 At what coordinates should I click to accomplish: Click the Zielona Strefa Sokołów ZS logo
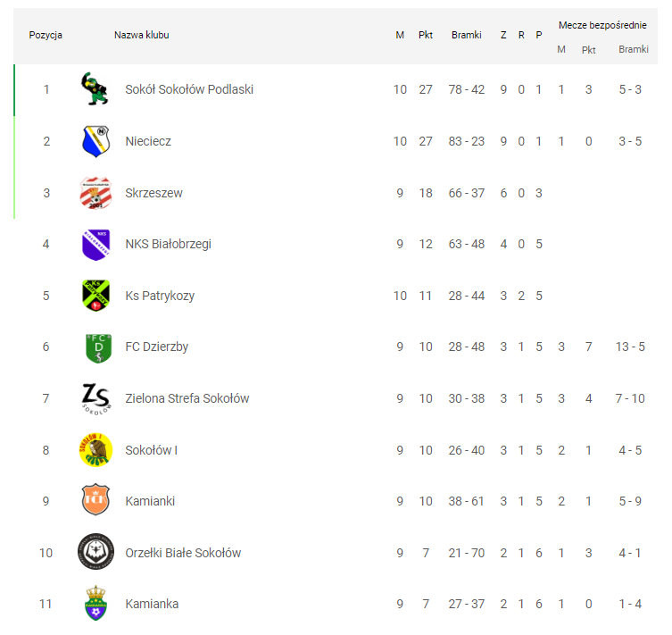click(x=96, y=398)
